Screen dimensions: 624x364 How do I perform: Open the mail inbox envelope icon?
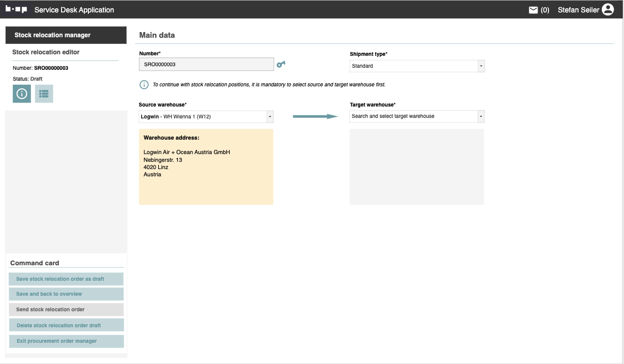tap(533, 10)
